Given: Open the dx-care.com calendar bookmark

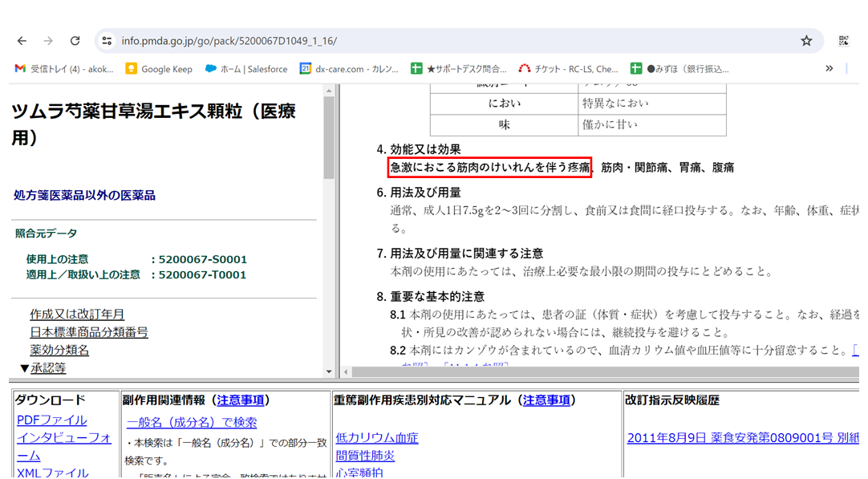Looking at the screenshot, I should coord(349,69).
